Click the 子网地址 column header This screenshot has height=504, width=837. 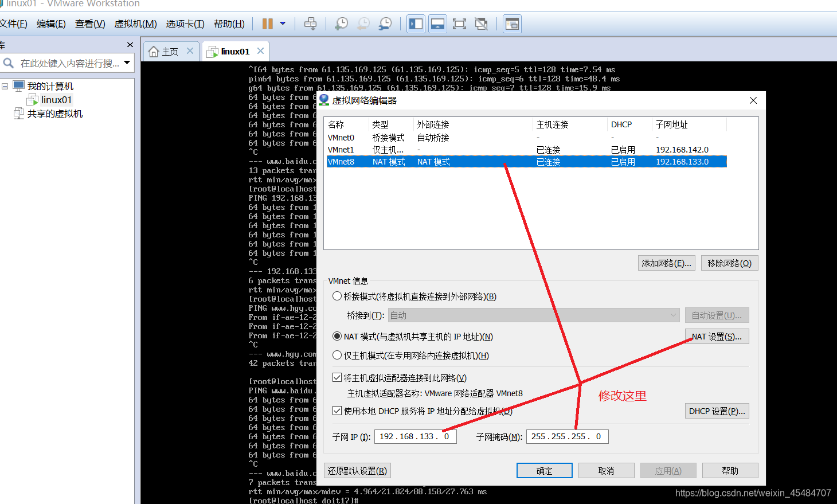689,124
